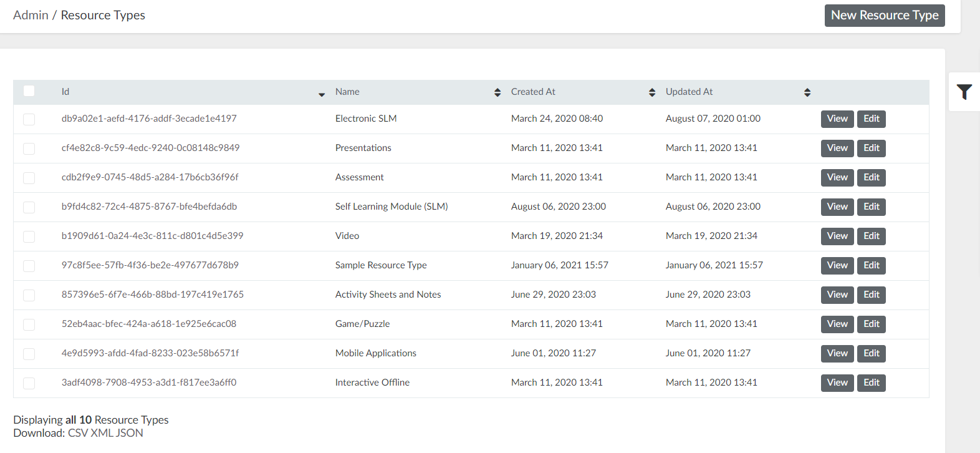Edit the Assessment resource type

point(872,177)
